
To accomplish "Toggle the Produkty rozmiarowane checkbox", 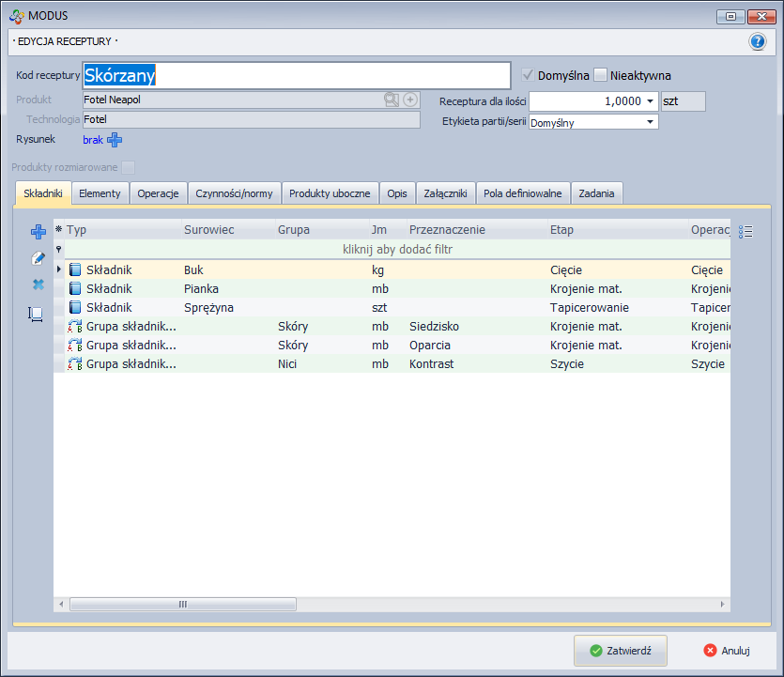I will click(x=129, y=167).
